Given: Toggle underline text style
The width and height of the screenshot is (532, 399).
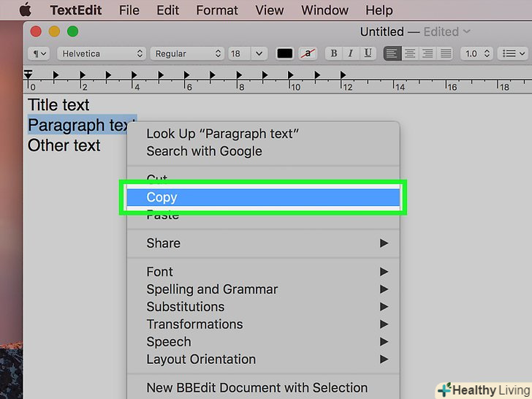Looking at the screenshot, I should 368,53.
